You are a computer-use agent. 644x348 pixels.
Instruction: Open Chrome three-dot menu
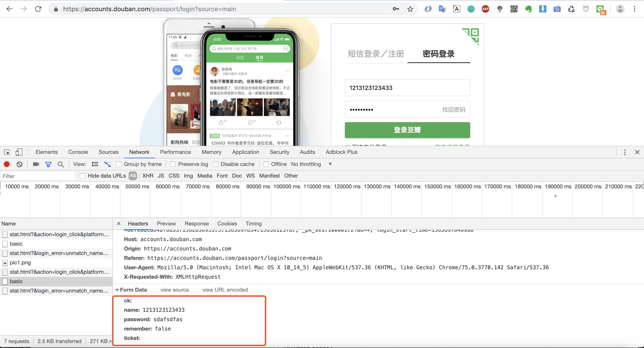pyautogui.click(x=635, y=9)
